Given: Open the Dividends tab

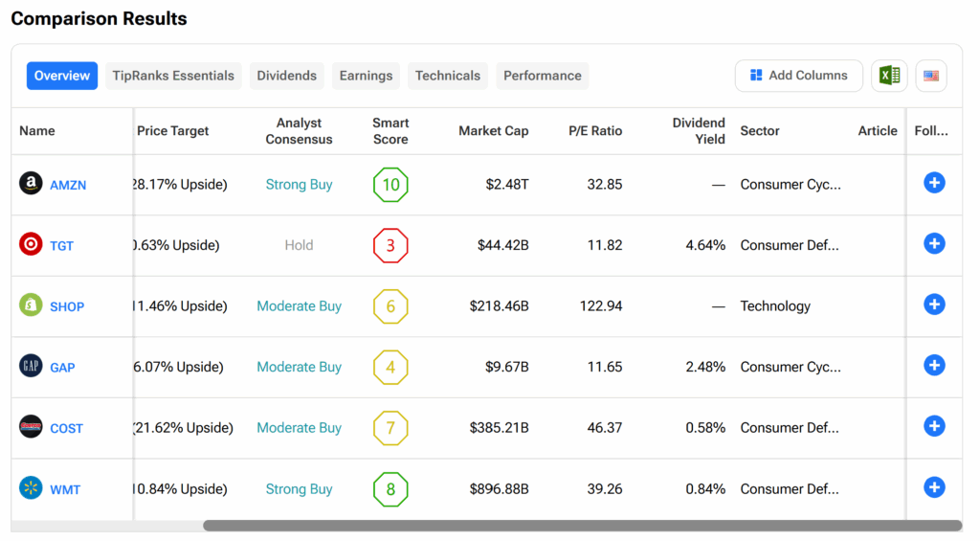Looking at the screenshot, I should [286, 76].
